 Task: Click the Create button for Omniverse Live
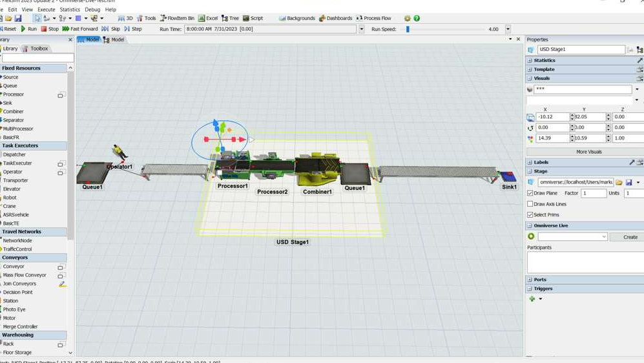(630, 237)
